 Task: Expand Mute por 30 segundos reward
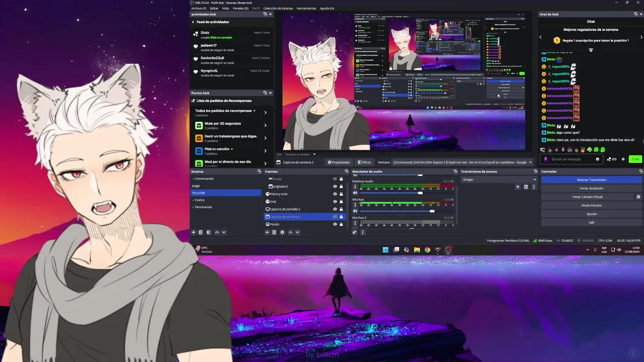265,125
